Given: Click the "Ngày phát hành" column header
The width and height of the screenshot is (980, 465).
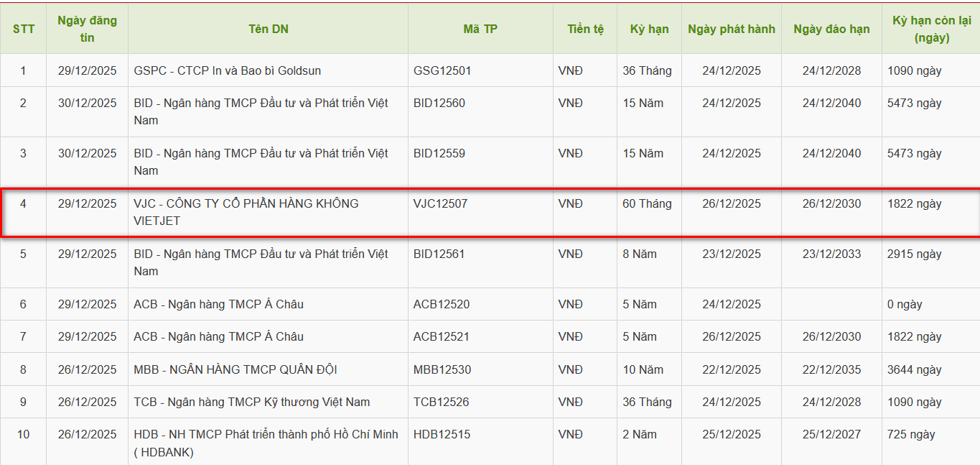Looking at the screenshot, I should [731, 29].
